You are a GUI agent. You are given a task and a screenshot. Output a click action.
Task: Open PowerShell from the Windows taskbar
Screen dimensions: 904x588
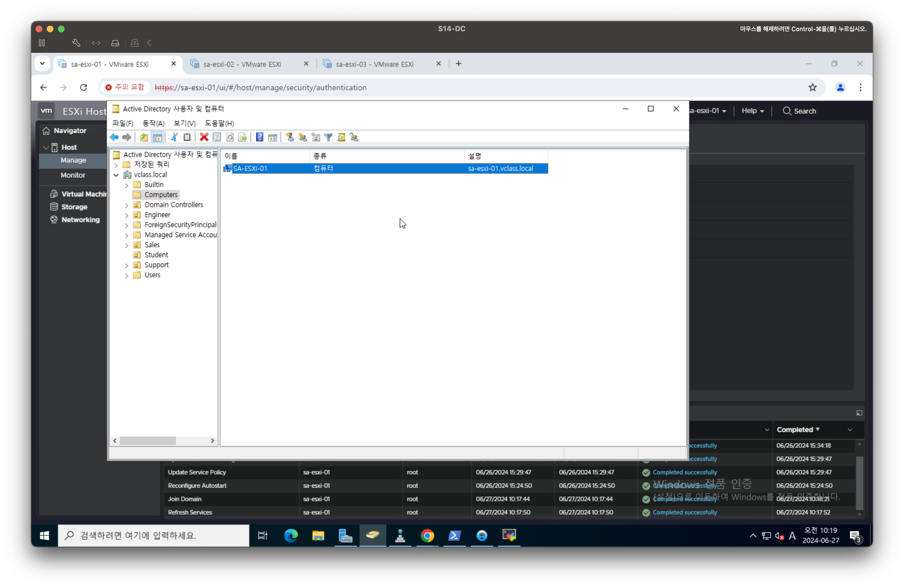coord(454,536)
